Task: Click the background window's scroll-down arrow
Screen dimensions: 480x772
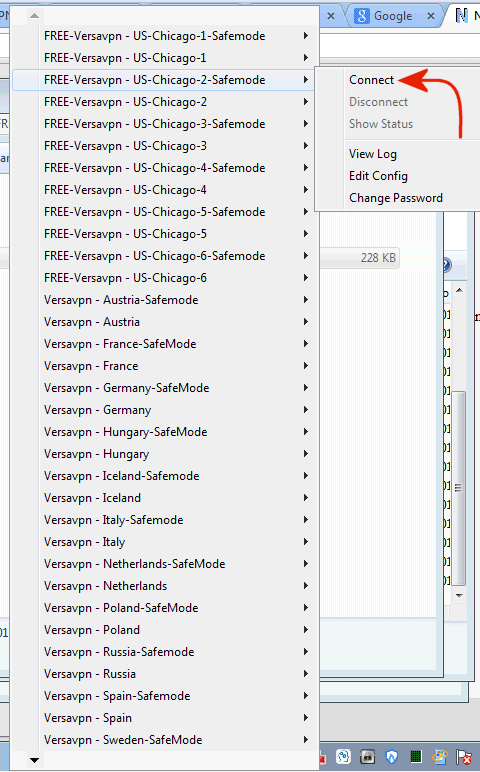Action: pos(459,595)
